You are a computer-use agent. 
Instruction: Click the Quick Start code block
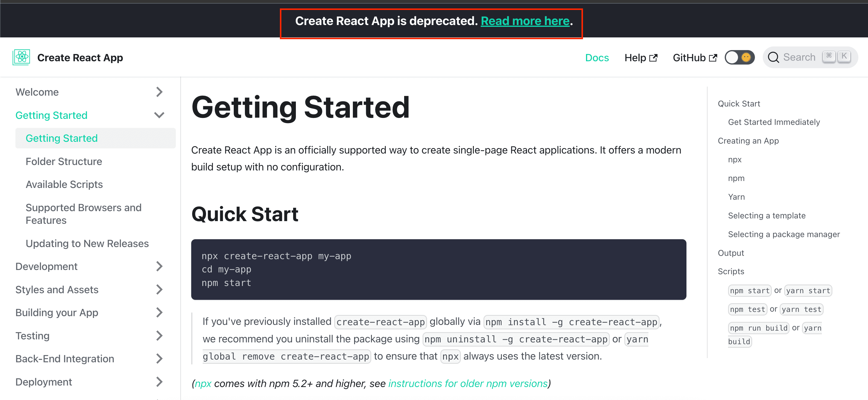pos(439,269)
